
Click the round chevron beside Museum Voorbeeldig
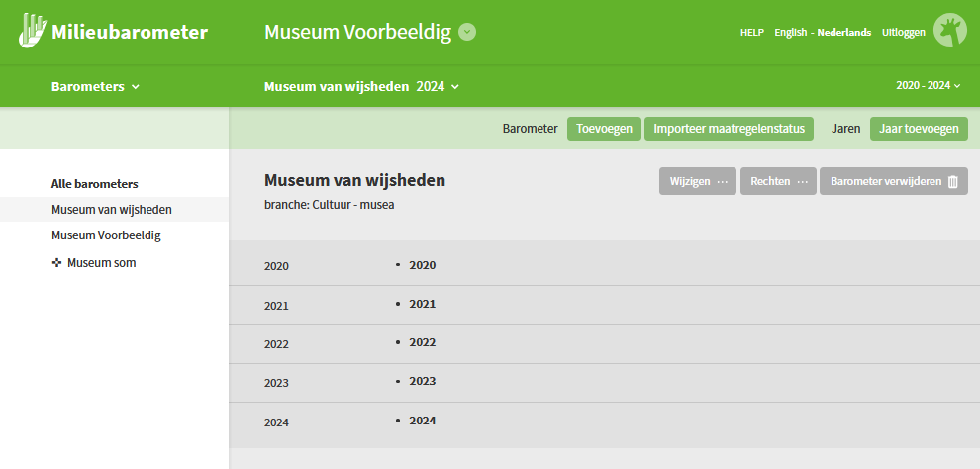(x=468, y=32)
